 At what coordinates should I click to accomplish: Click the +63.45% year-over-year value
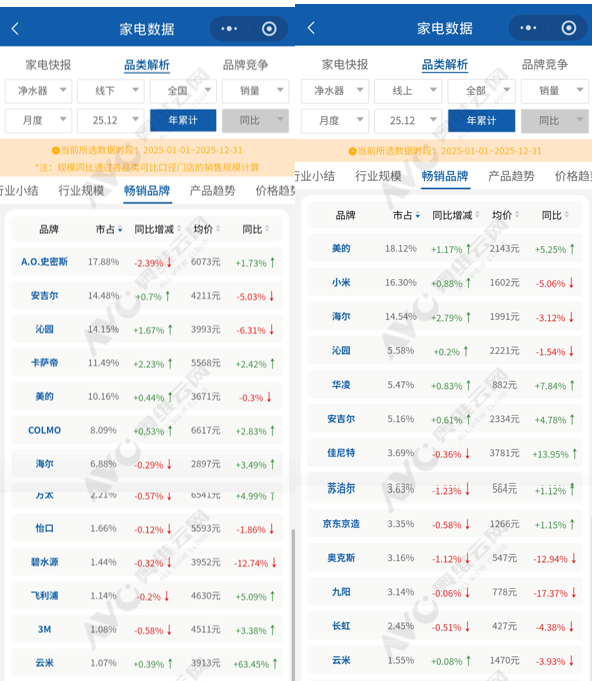pyautogui.click(x=251, y=664)
